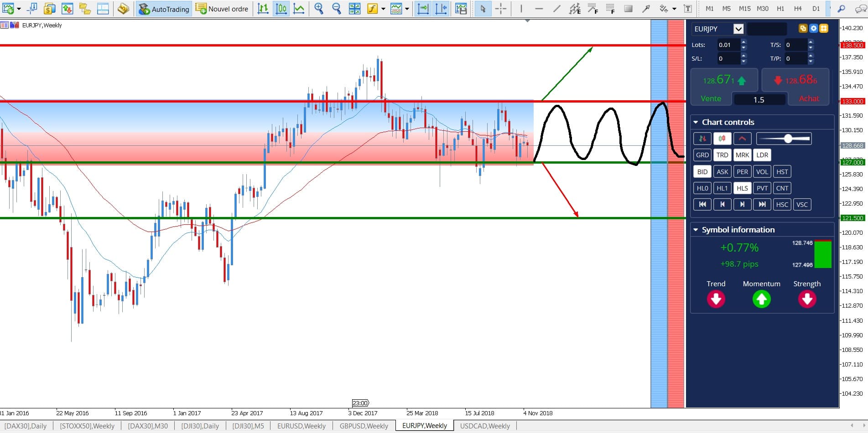868x433 pixels.
Task: Collapse the Chart controls section
Action: click(x=696, y=122)
